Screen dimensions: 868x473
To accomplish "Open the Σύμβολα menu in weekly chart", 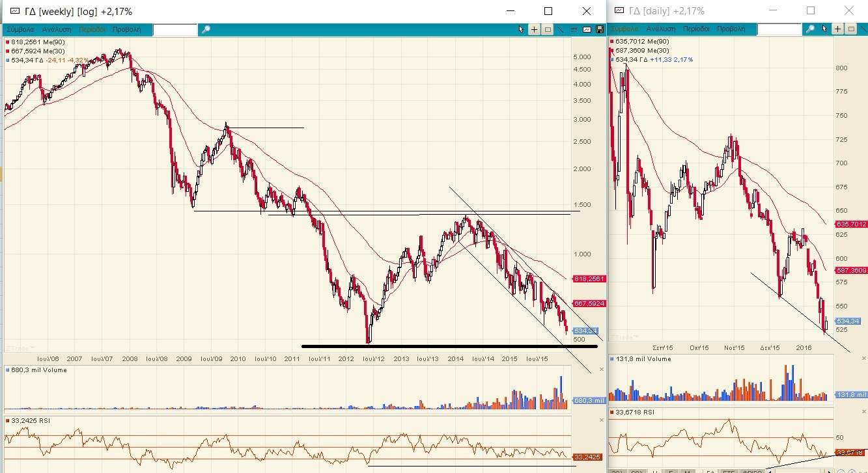I will tap(20, 29).
